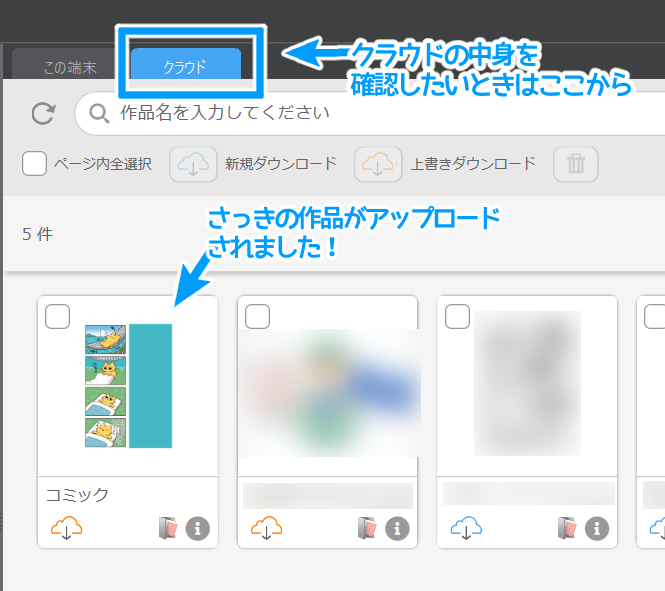Select the コミック work checkbox
The height and width of the screenshot is (591, 665).
point(58,316)
